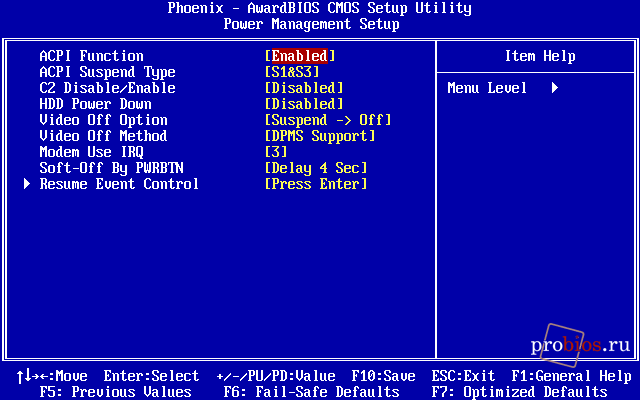640x400 pixels.
Task: Click the Modem Use IRQ label
Action: click(x=91, y=152)
